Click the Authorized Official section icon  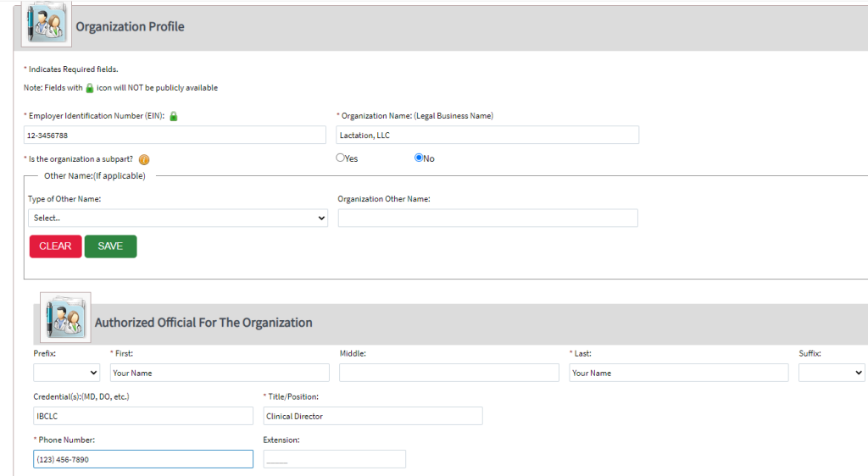[x=64, y=318]
